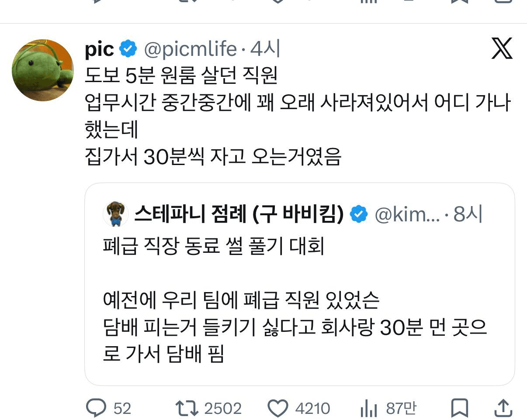The height and width of the screenshot is (420, 527).
Task: Open quoted tweet line 폐급 직장 동료 썰
Action: 213,247
